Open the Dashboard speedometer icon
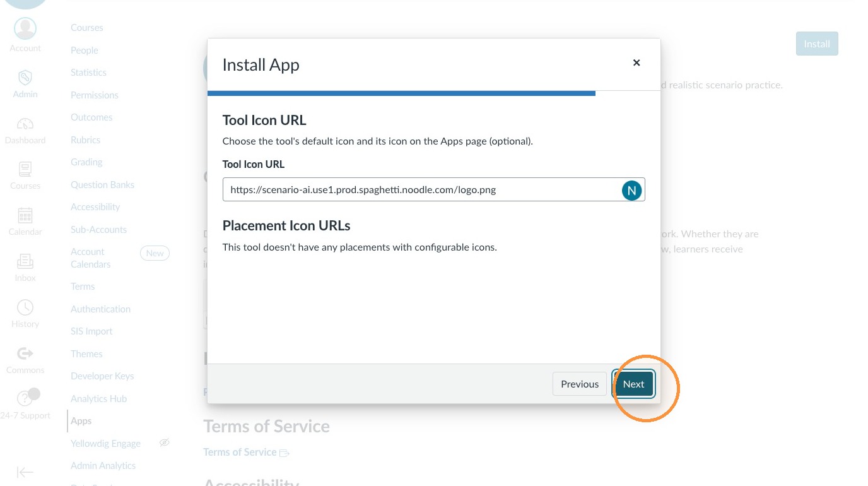Viewport: 868px width, 486px height. [25, 124]
